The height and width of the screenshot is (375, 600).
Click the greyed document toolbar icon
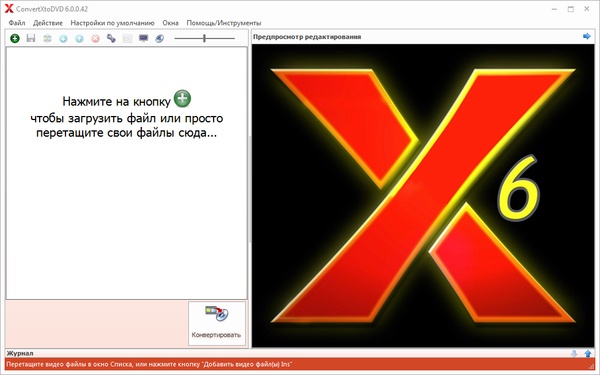[127, 38]
